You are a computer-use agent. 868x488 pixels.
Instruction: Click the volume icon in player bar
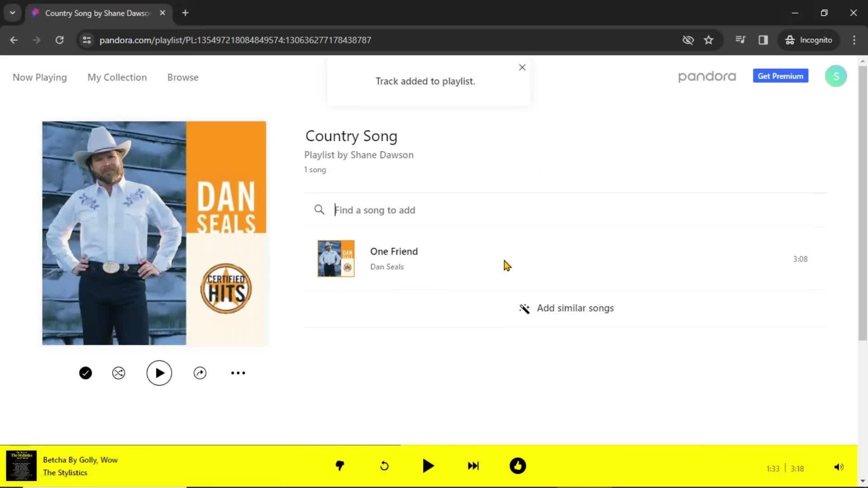[838, 466]
